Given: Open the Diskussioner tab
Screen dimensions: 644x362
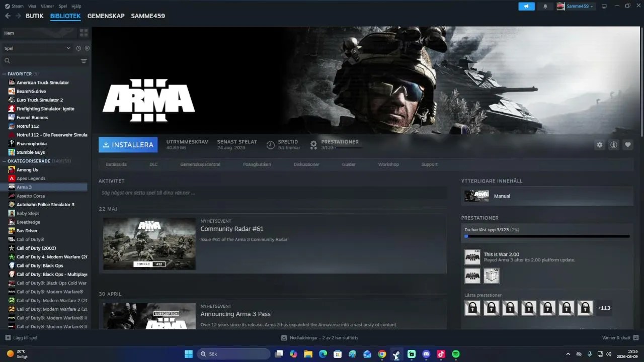Looking at the screenshot, I should (x=306, y=164).
